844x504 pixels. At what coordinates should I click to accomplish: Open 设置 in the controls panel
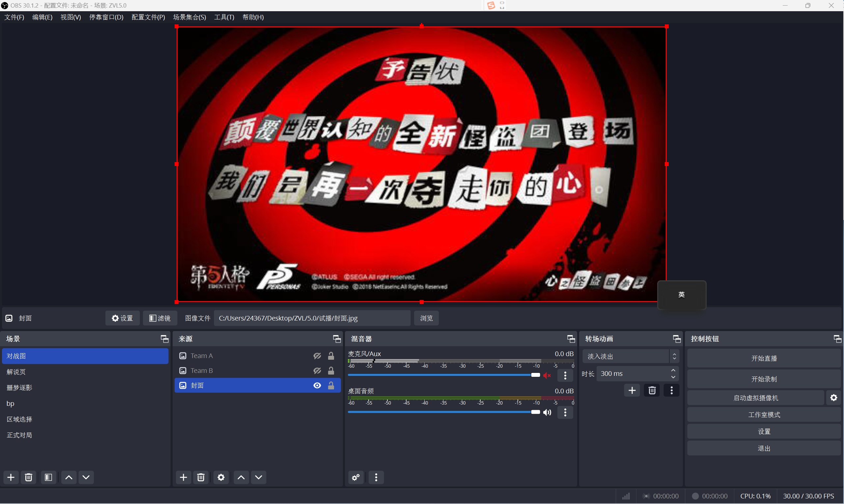click(x=764, y=431)
